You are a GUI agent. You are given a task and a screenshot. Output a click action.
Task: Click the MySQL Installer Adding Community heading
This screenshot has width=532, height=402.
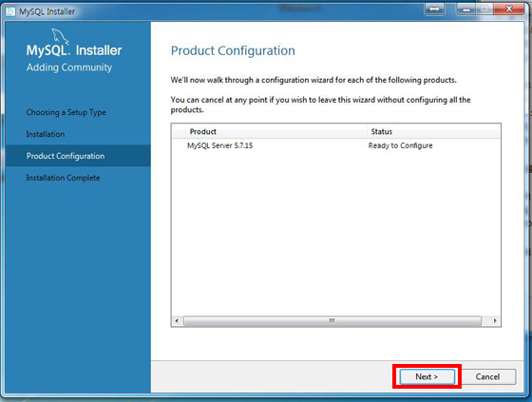[74, 58]
